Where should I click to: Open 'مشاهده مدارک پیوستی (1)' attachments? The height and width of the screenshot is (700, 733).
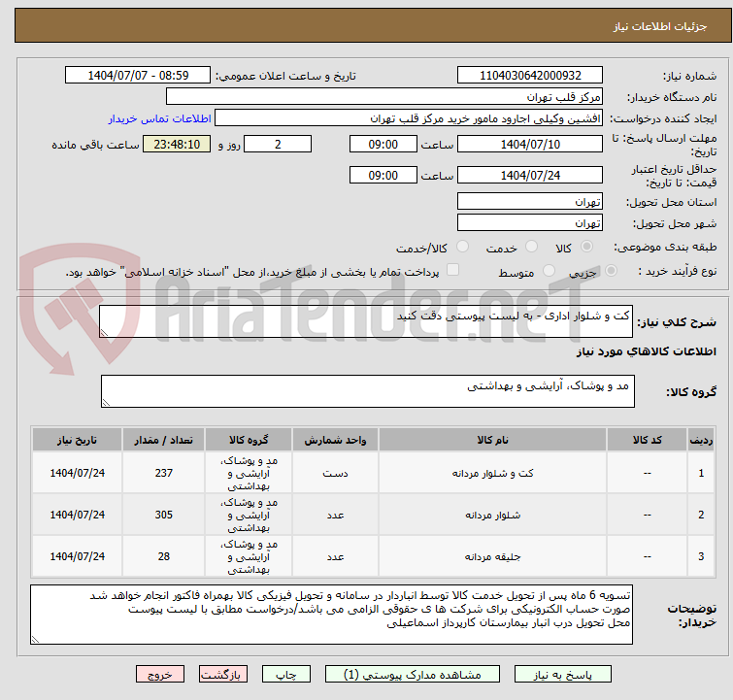(x=413, y=674)
